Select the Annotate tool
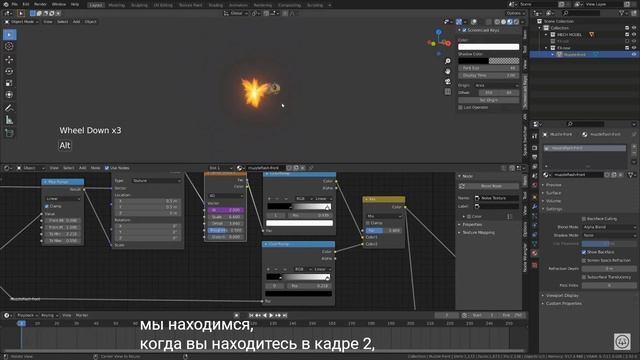The image size is (640, 360). 9,108
